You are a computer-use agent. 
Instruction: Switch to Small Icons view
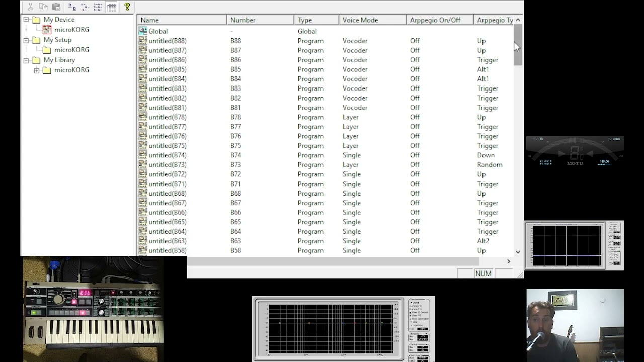[x=85, y=7]
